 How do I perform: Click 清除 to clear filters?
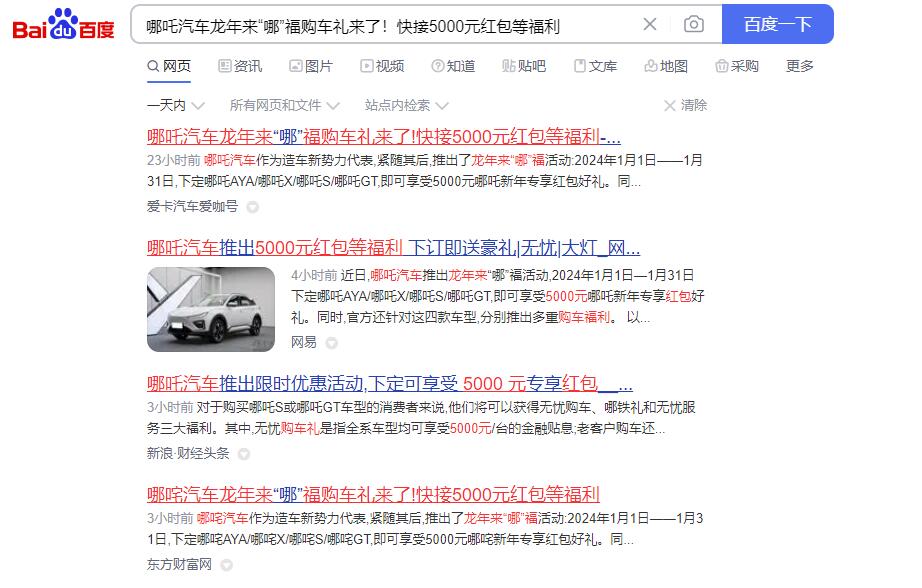coord(686,105)
